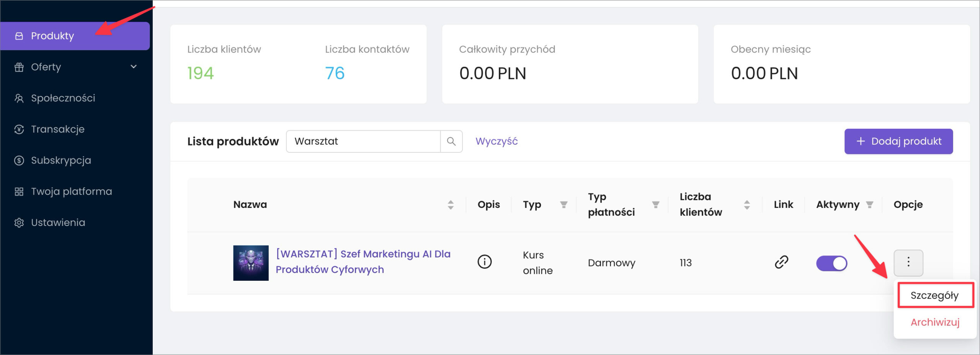This screenshot has height=355, width=980.
Task: Open the three-dot options menu
Action: [908, 262]
